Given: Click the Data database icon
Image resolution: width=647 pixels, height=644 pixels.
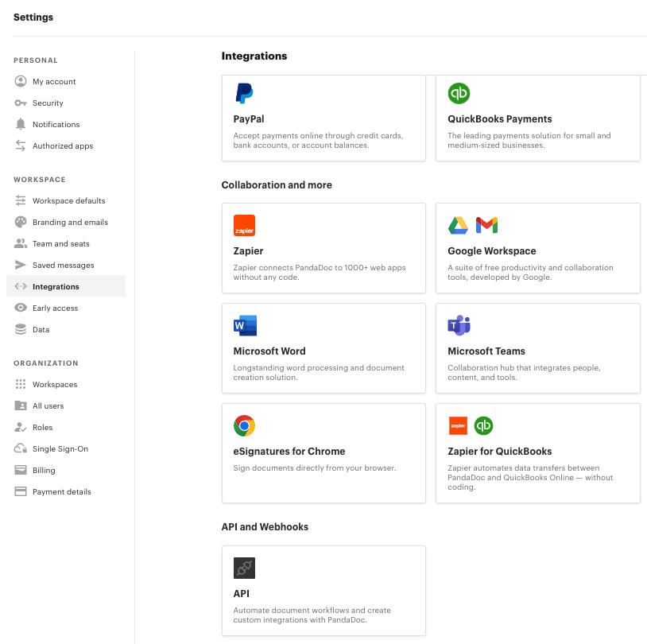Looking at the screenshot, I should [21, 329].
